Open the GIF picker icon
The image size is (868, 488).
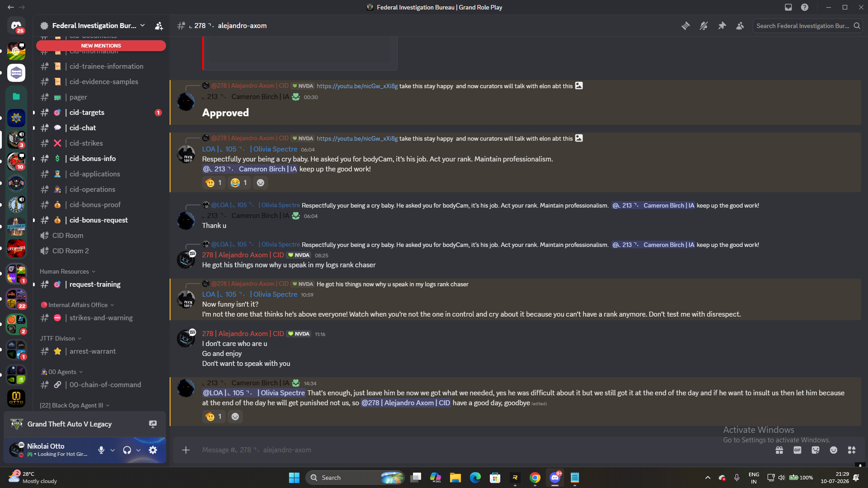point(797,450)
